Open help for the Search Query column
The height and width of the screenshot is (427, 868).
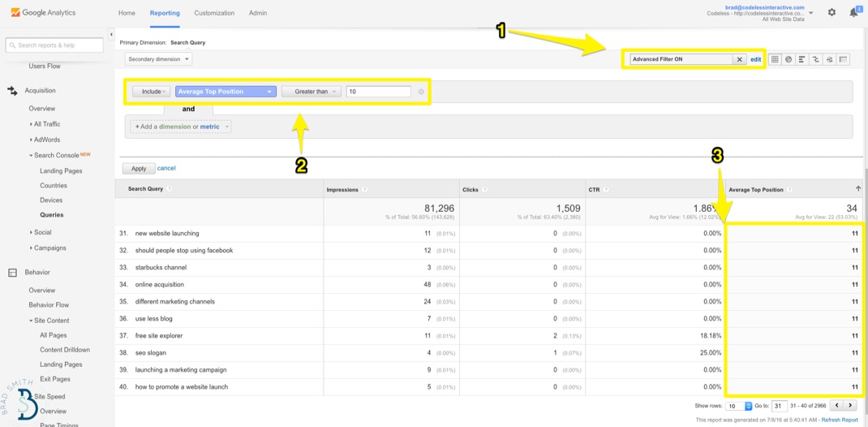tap(170, 189)
